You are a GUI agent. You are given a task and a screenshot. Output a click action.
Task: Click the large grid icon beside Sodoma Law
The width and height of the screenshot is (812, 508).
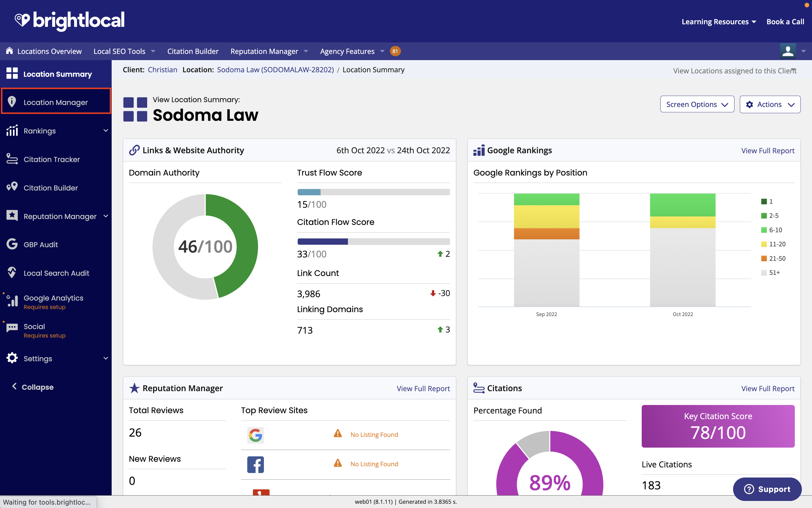[x=135, y=110]
